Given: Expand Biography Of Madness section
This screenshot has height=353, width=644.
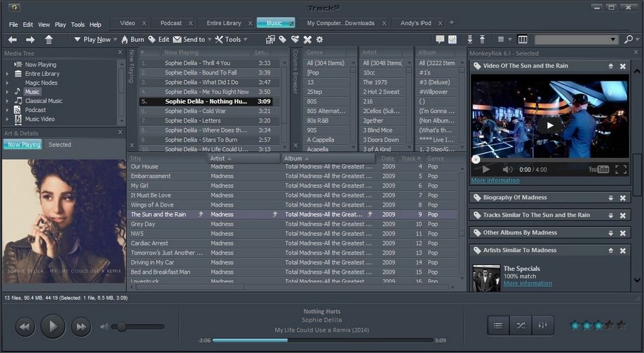Looking at the screenshot, I should (611, 198).
